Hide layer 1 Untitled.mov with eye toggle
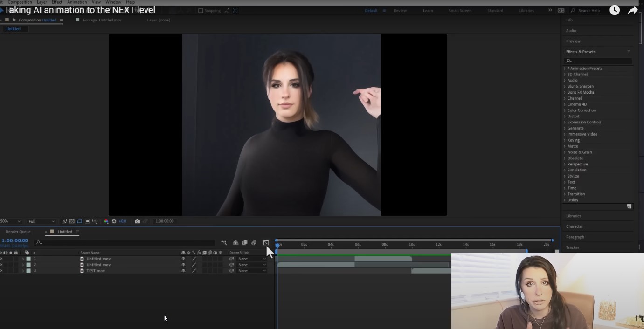Screen dimensions: 644x329 click(1, 259)
